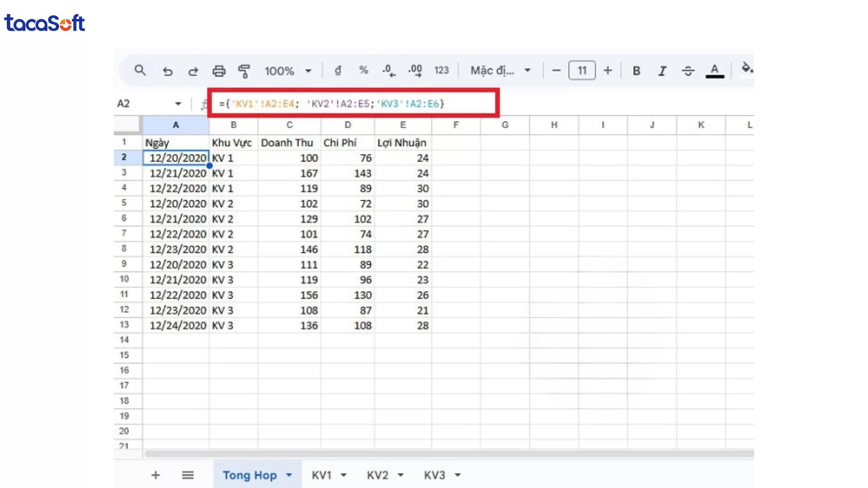Add a new sheet with the plus button

click(x=156, y=475)
